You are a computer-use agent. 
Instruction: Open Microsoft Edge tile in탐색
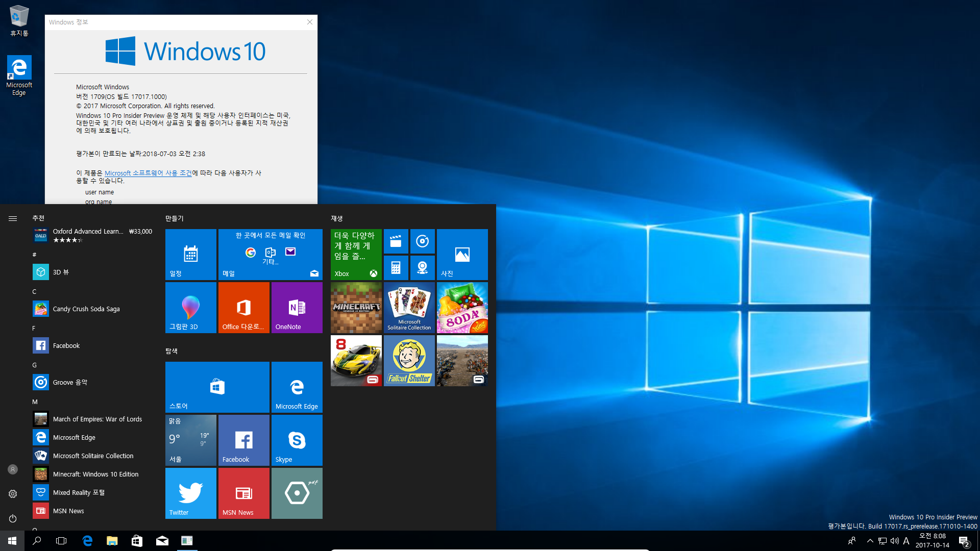296,387
